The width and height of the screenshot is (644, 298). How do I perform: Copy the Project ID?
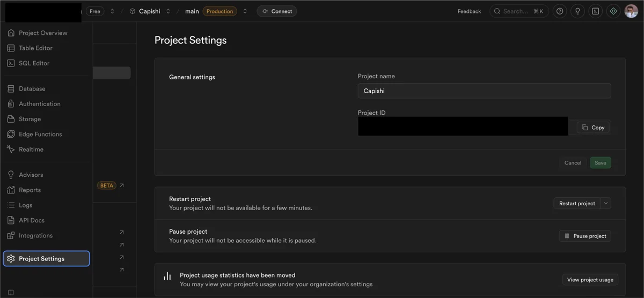coord(593,128)
